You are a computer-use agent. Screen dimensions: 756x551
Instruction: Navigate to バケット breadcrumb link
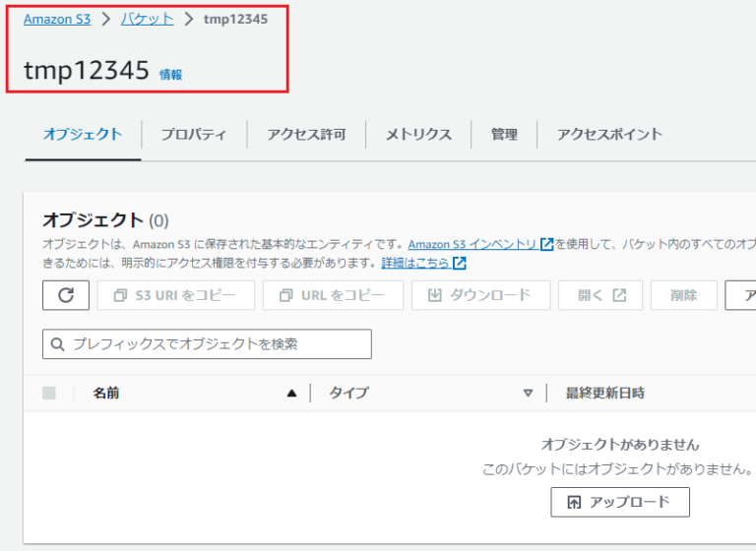(147, 20)
